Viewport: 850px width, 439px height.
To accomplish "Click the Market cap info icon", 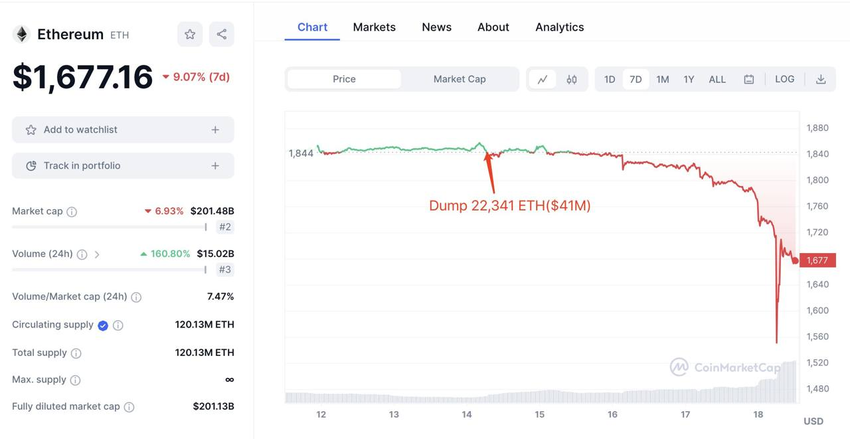I will pyautogui.click(x=72, y=212).
